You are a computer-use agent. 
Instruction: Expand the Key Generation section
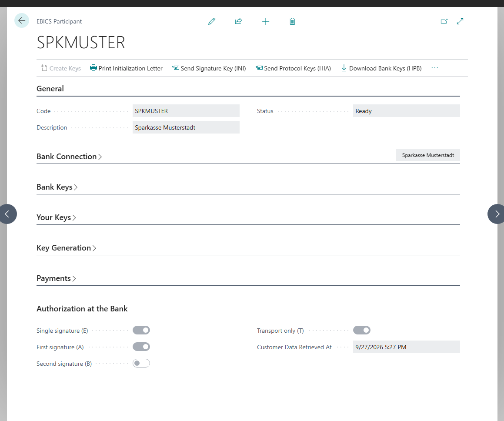pyautogui.click(x=66, y=248)
